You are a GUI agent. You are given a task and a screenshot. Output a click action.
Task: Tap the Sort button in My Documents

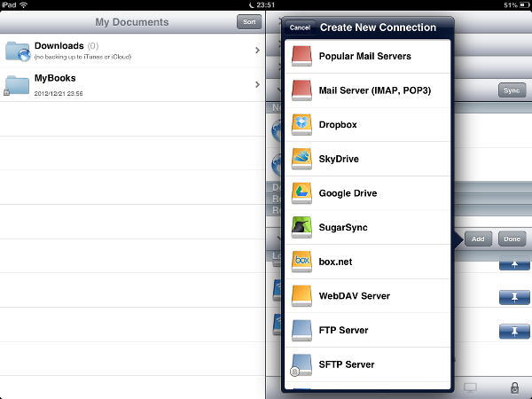coord(249,21)
